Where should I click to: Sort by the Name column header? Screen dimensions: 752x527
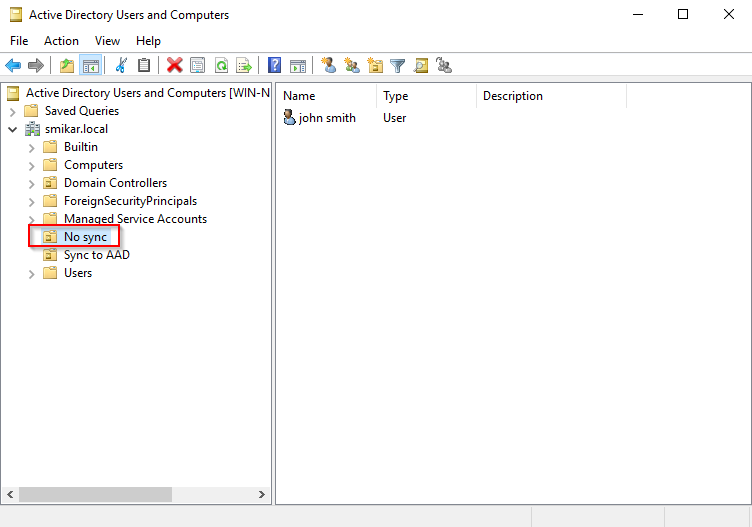[x=327, y=96]
